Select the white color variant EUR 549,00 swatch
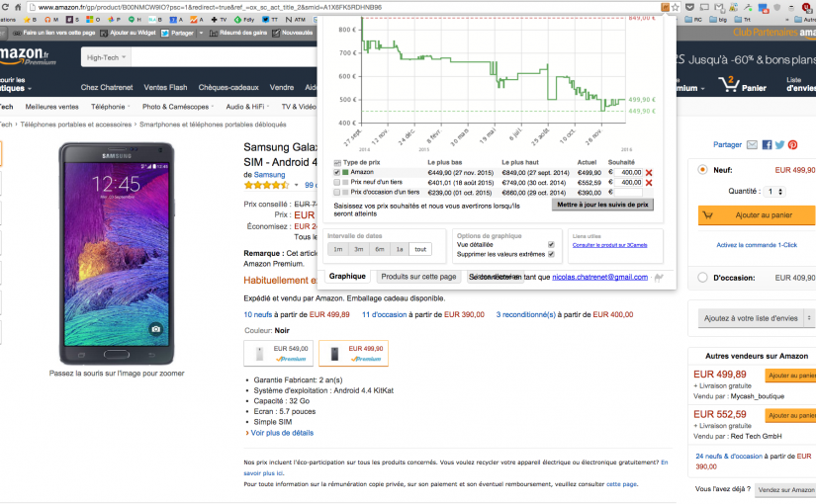The height and width of the screenshot is (504, 816). tap(278, 353)
